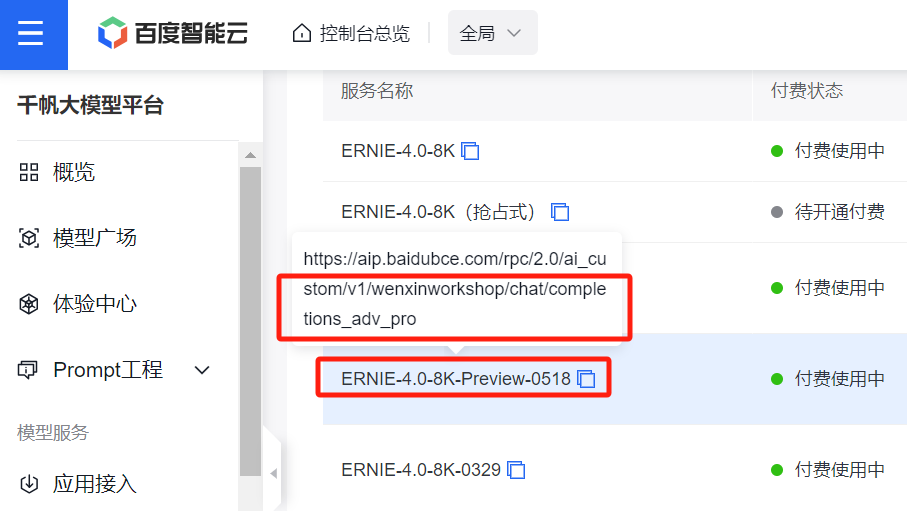Copy icon next to ERNIE-4.0-8K-0329
907x511 pixels.
[516, 470]
